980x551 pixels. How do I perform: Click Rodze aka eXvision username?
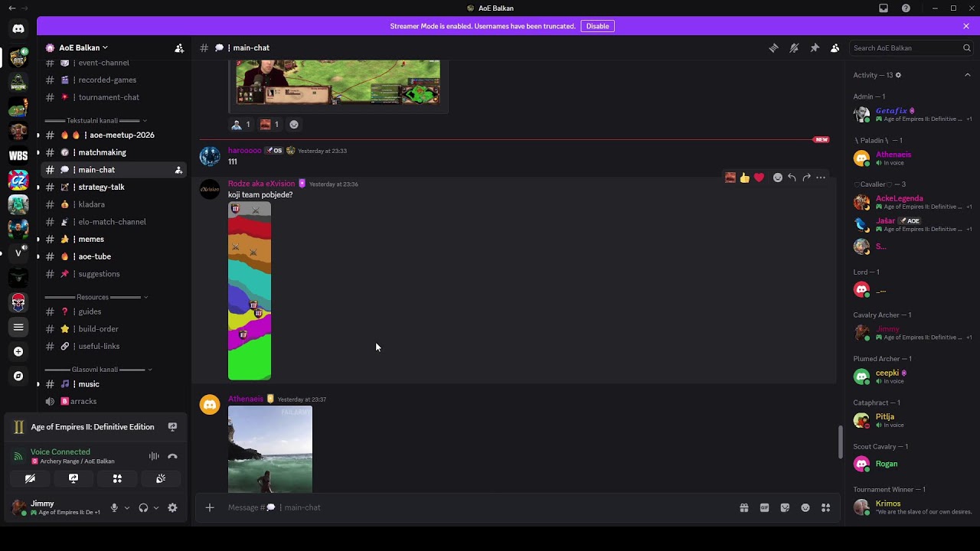(261, 184)
